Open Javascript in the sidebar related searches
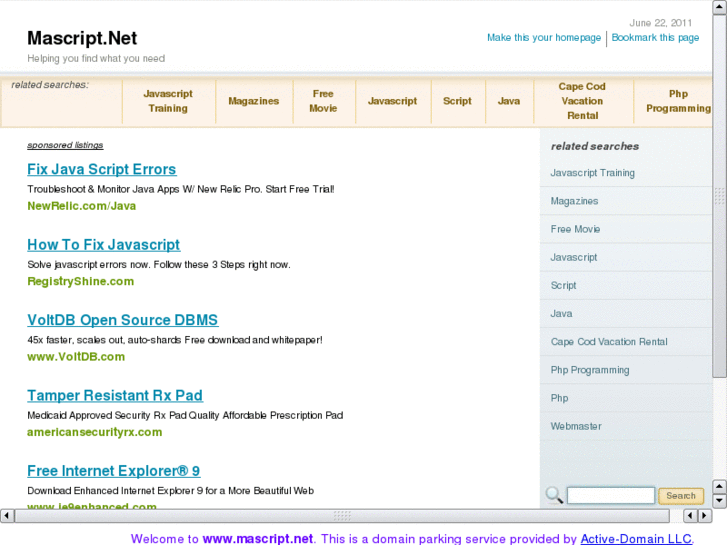This screenshot has width=727, height=545. click(x=574, y=257)
